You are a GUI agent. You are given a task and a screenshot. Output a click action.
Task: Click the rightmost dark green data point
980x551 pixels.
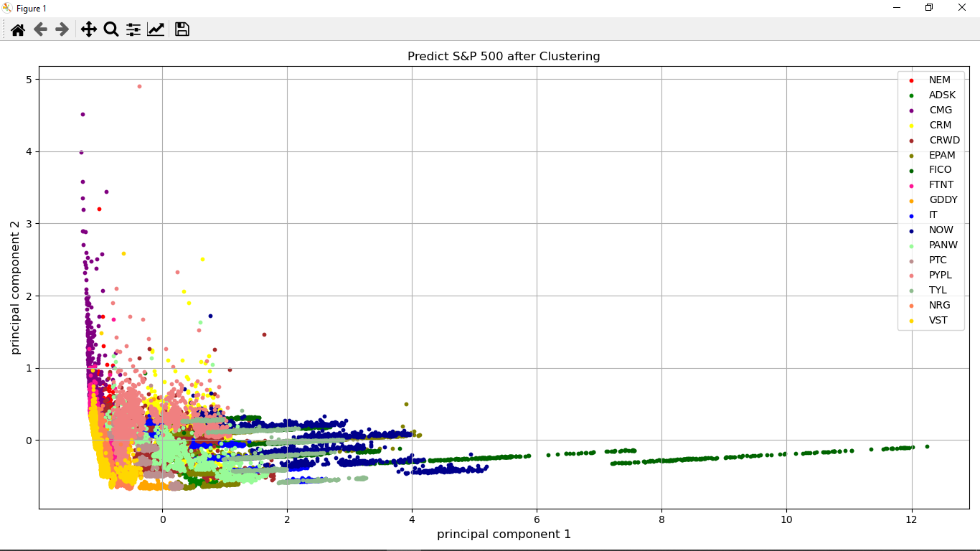point(927,446)
